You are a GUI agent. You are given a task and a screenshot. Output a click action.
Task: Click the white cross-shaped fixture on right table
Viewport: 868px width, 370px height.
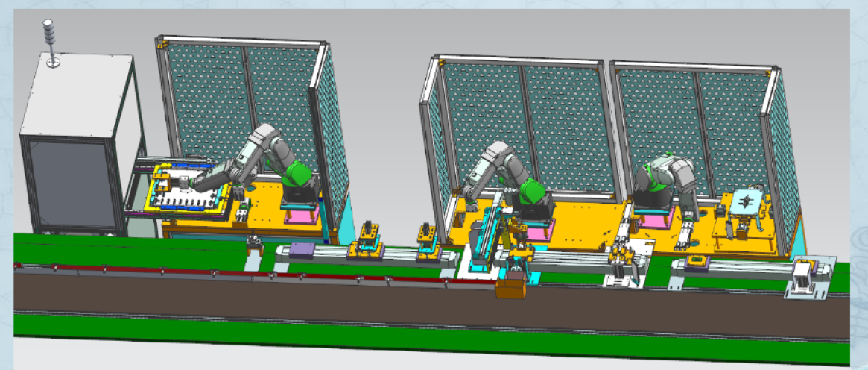(x=745, y=202)
